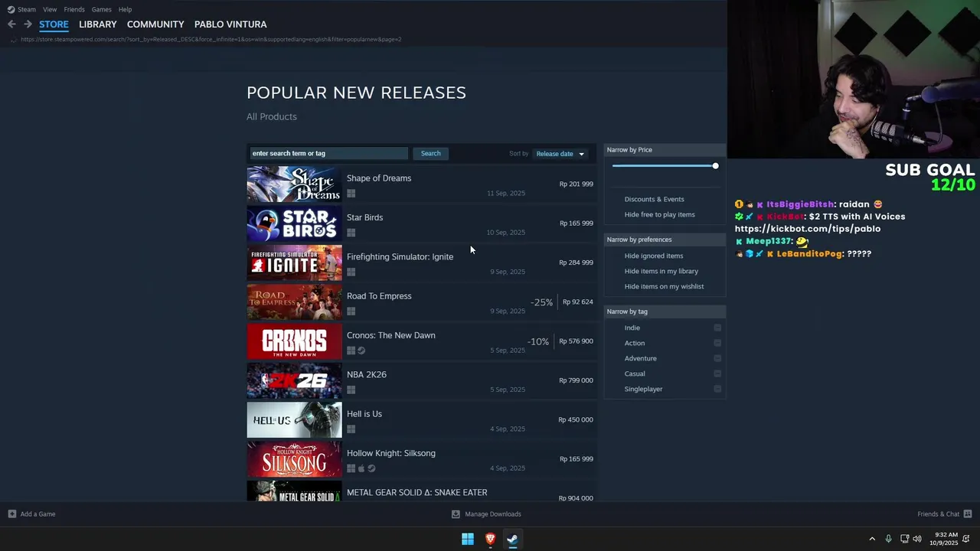Enable the Casual tag filter
980x551 pixels.
[x=634, y=373]
